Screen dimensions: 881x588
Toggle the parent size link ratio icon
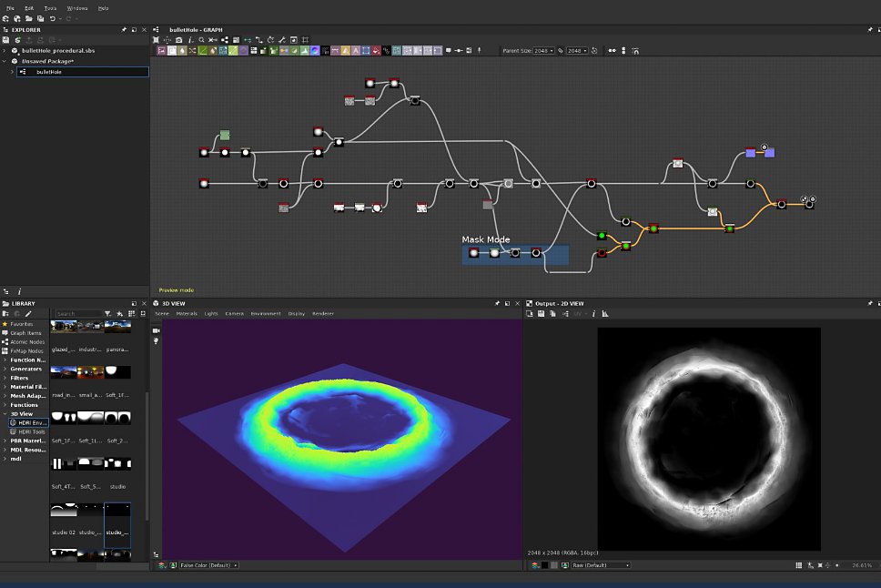coord(560,51)
